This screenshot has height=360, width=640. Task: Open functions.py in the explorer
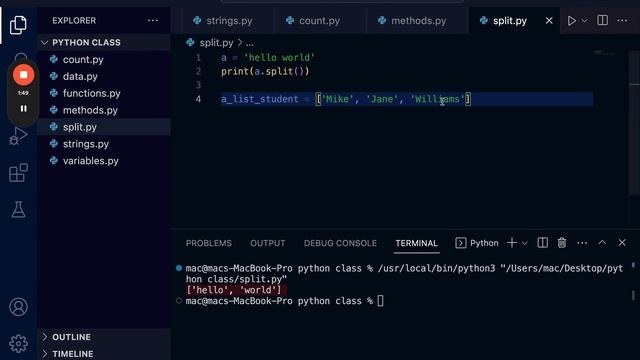(x=91, y=93)
